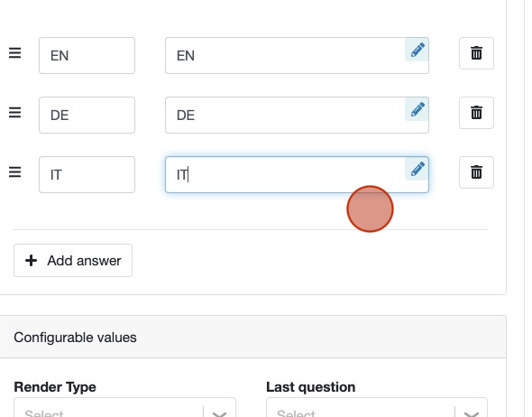Grab the reorder handle of IT row
Screen dimensions: 532x417
[15, 172]
